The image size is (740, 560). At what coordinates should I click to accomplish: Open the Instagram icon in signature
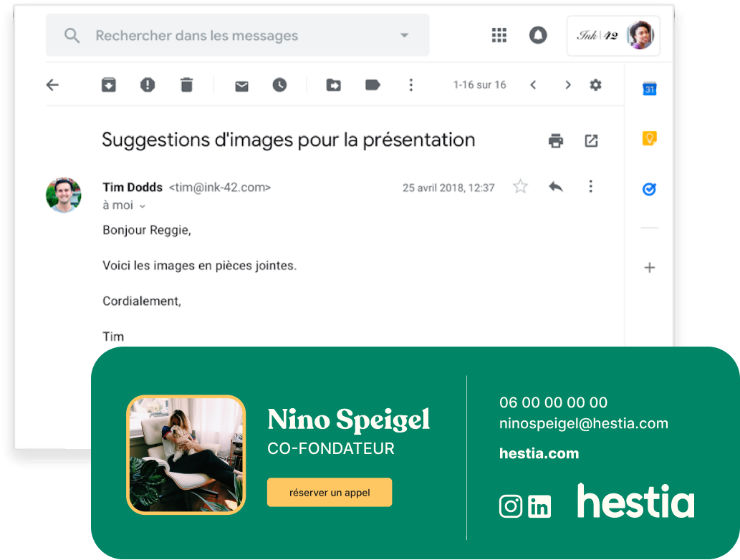pyautogui.click(x=511, y=507)
